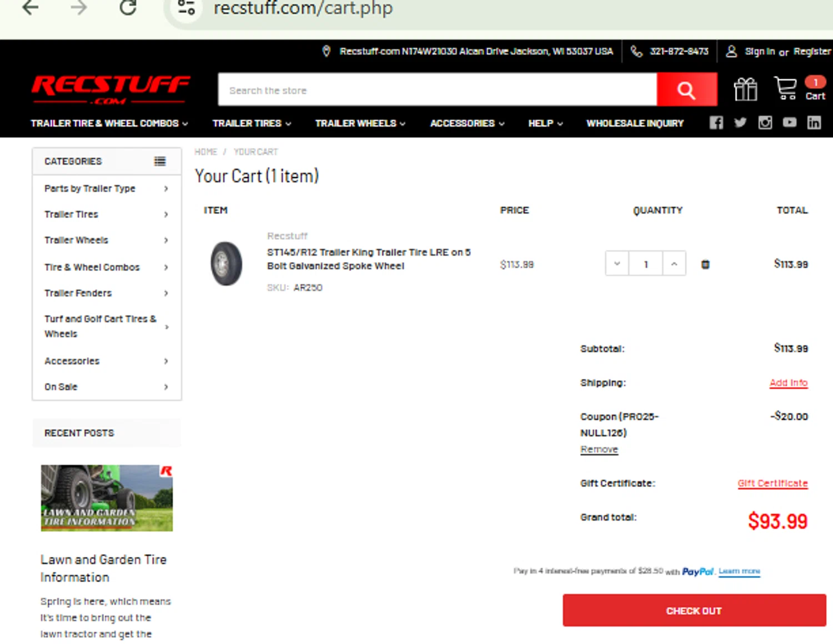This screenshot has width=833, height=644.
Task: Select the recstuff.com/cart.php address bar
Action: pyautogui.click(x=303, y=8)
